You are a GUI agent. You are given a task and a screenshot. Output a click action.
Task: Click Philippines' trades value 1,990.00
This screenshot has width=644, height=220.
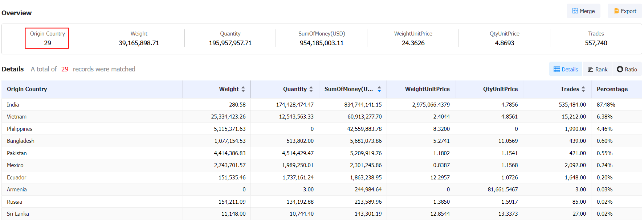pos(575,129)
